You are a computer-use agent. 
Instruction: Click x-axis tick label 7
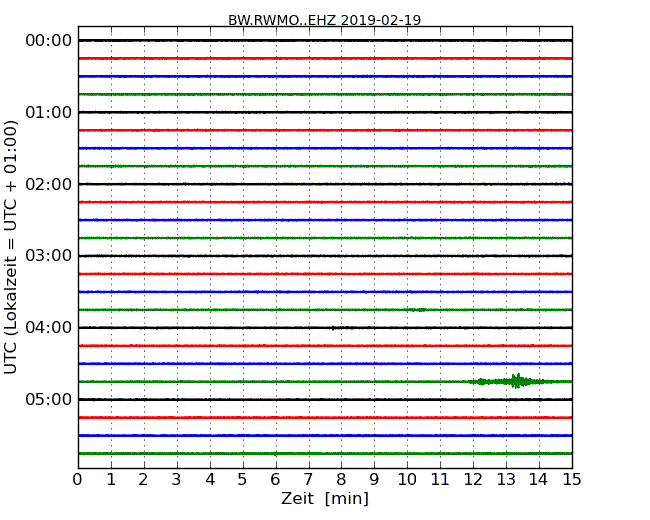(308, 479)
